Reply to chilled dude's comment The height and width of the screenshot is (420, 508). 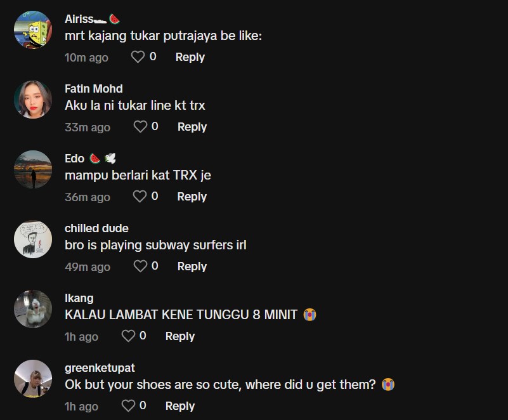pyautogui.click(x=192, y=266)
